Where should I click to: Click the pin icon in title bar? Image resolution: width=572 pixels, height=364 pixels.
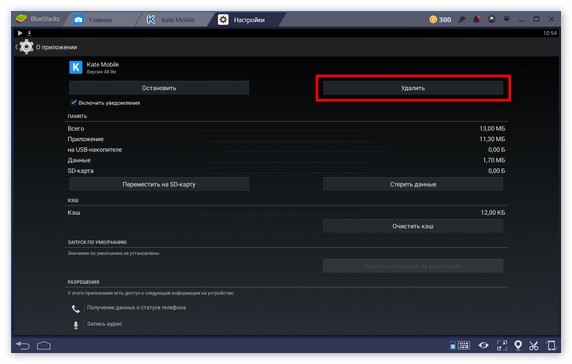click(462, 19)
